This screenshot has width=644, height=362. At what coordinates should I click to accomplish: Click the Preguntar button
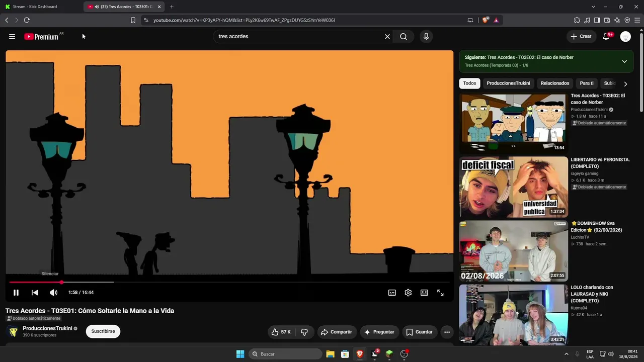click(379, 332)
